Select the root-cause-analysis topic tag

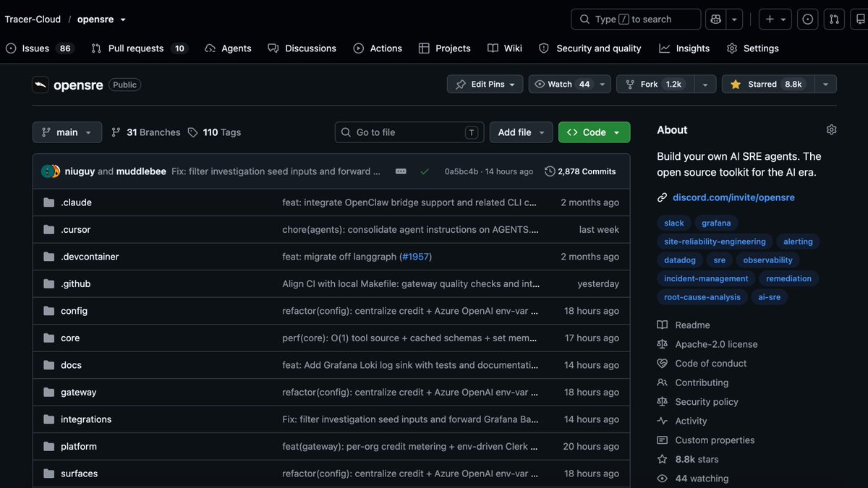click(x=702, y=297)
